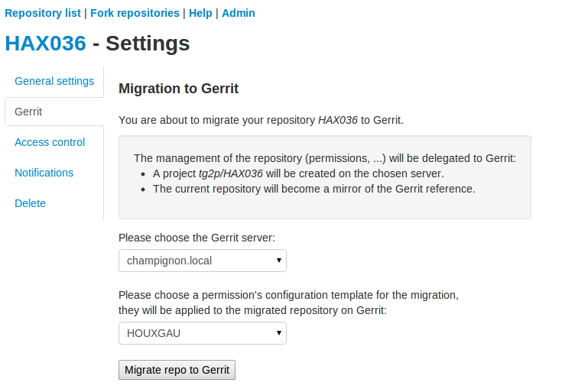Image resolution: width=562 pixels, height=392 pixels.
Task: Click 'You are about to migrate your repository' sentence
Action: pyautogui.click(x=261, y=120)
